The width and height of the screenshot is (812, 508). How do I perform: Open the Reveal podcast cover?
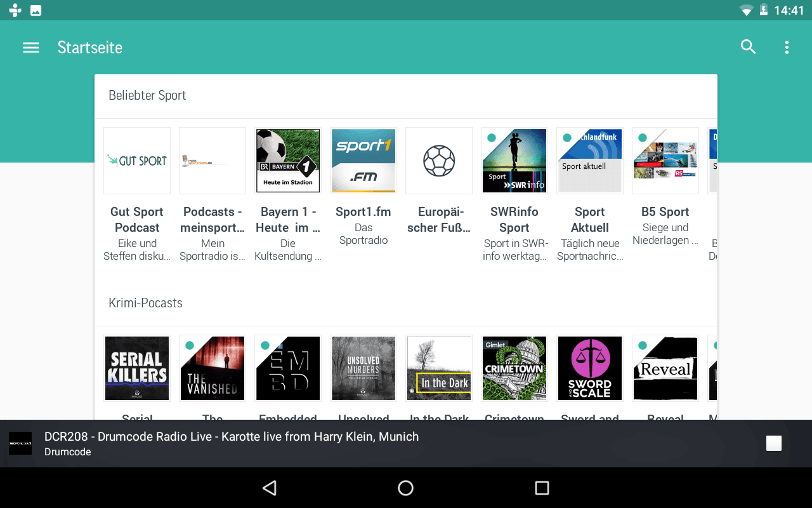coord(665,368)
